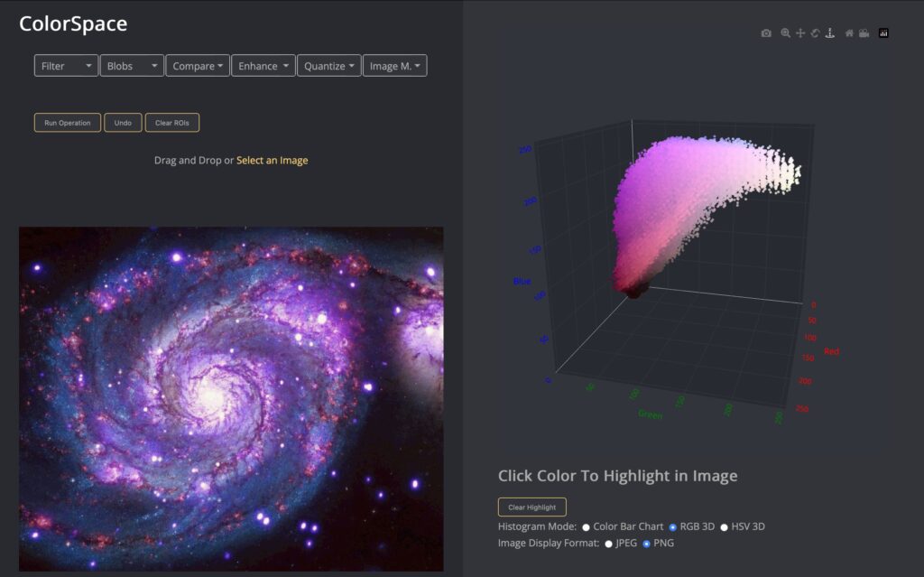Viewport: 924px width, 577px height.
Task: Open the Compare menu
Action: pyautogui.click(x=197, y=65)
